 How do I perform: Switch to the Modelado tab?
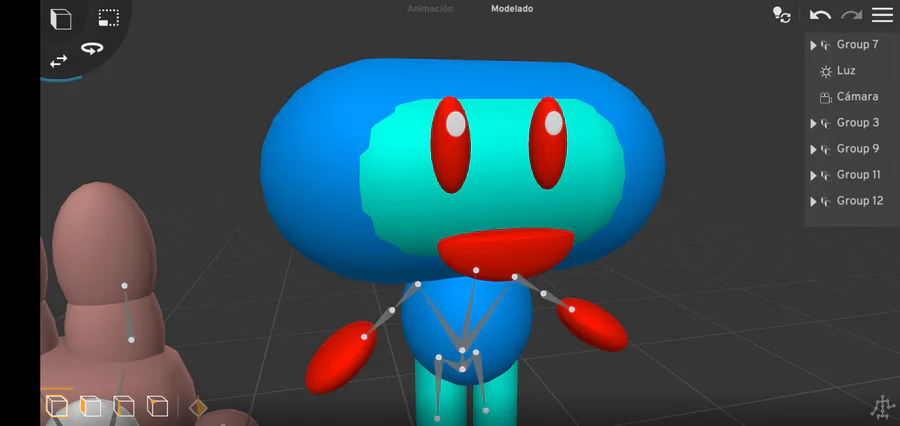point(512,9)
